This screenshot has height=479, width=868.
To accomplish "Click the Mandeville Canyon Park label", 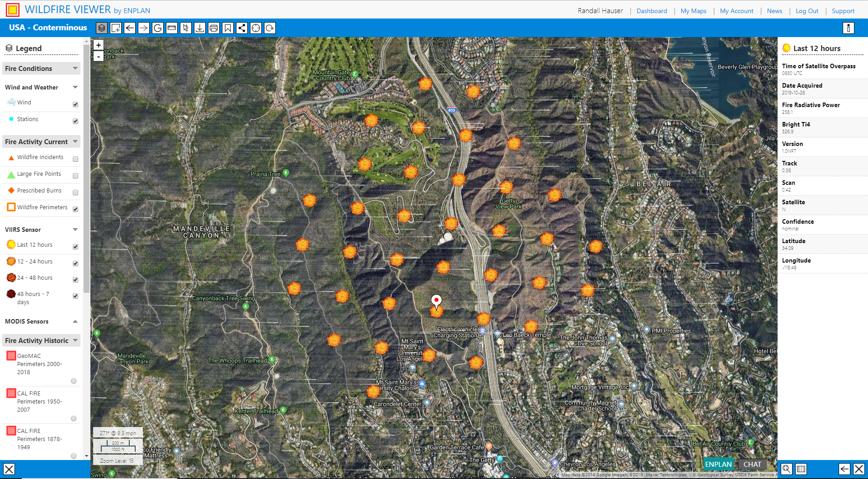I will click(132, 359).
